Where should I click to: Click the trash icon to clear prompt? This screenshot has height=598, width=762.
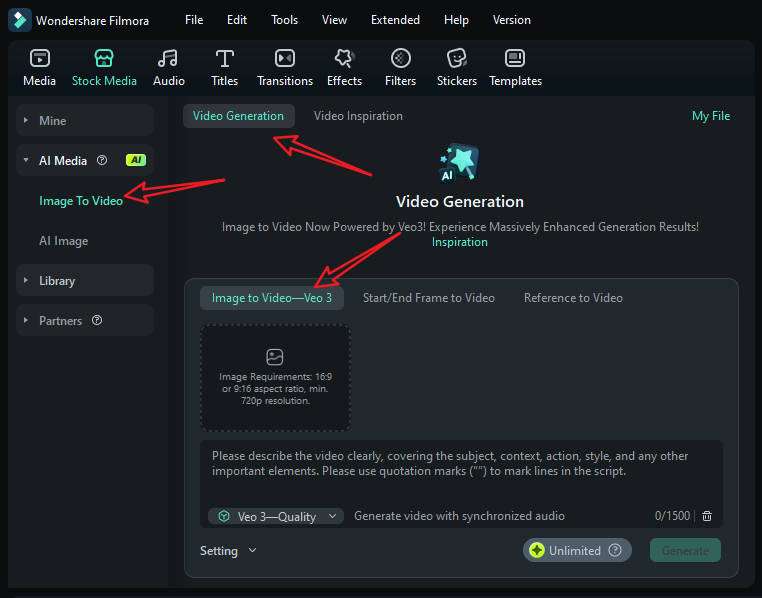(x=707, y=516)
